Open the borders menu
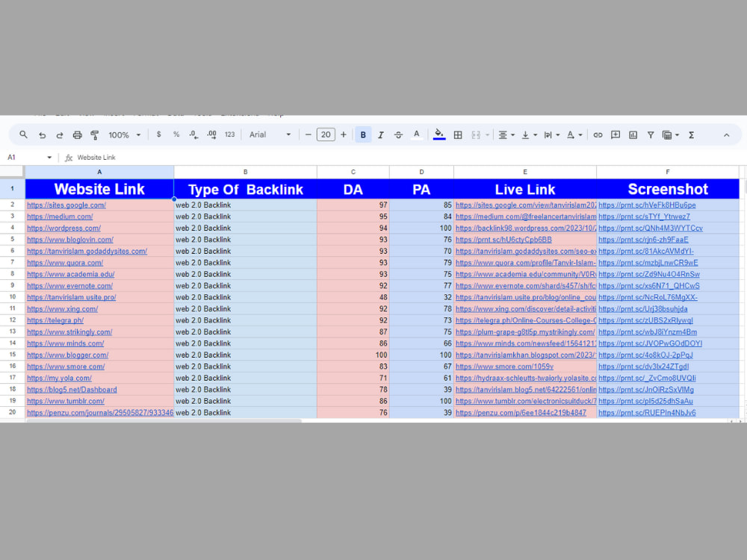Image resolution: width=747 pixels, height=560 pixels. [x=458, y=135]
